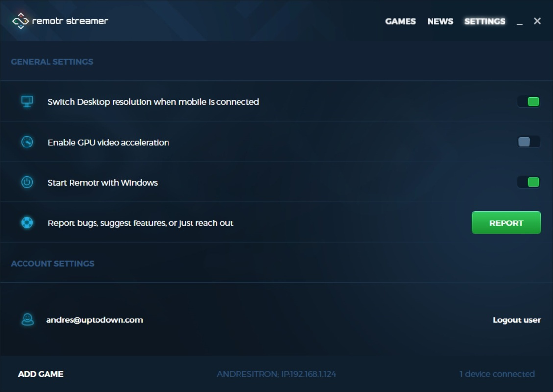This screenshot has width=553, height=392.
Task: Click the green Report button
Action: 506,222
